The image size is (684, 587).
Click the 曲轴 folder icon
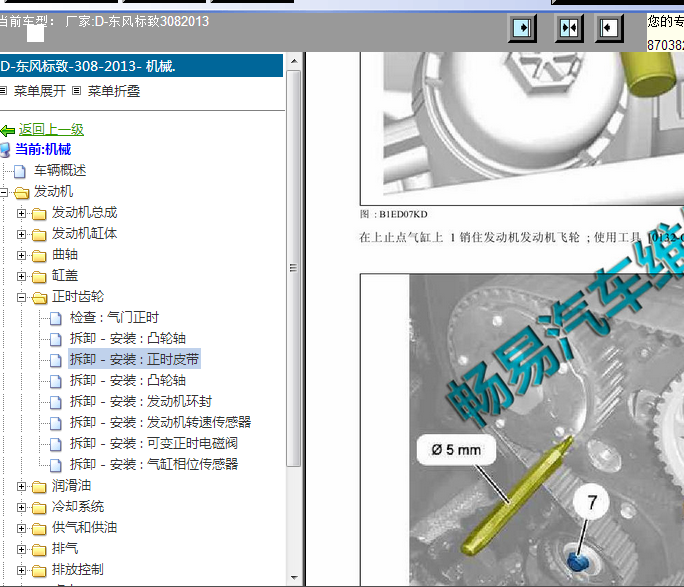(39, 256)
